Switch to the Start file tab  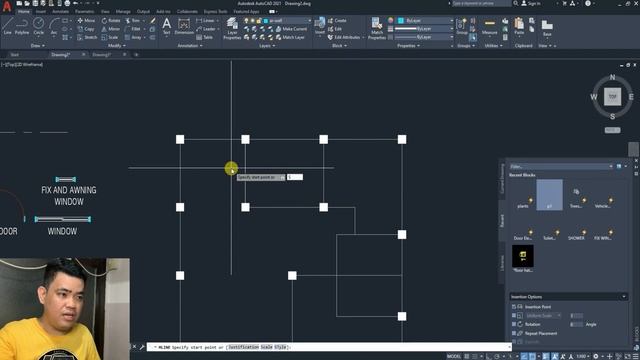[x=15, y=54]
